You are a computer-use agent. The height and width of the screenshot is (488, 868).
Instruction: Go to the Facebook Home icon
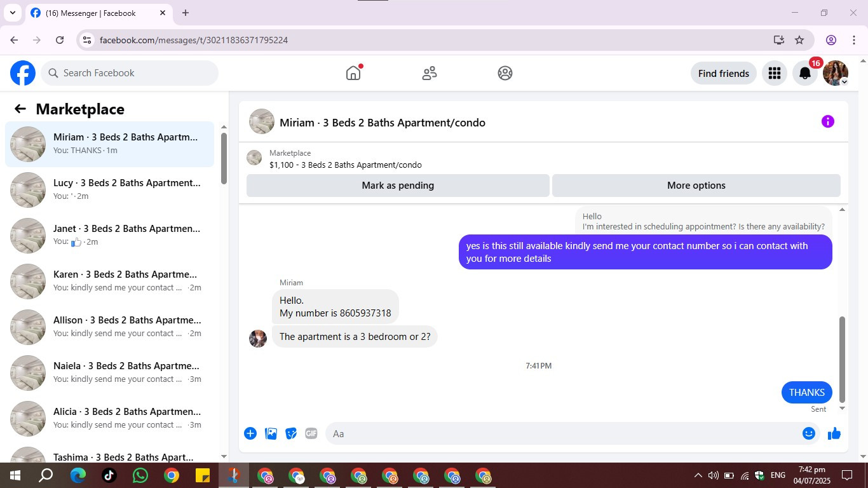pyautogui.click(x=353, y=73)
